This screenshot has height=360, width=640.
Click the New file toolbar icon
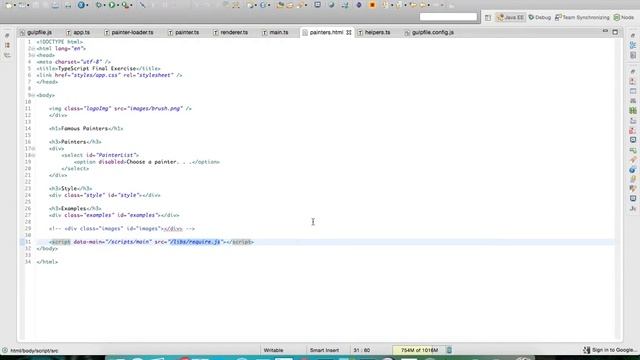8,5
